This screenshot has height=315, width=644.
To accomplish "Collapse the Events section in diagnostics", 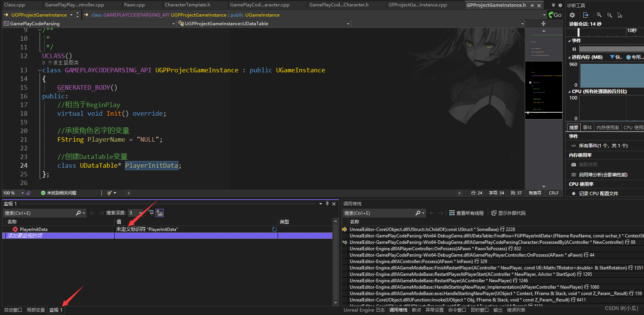I will point(569,41).
